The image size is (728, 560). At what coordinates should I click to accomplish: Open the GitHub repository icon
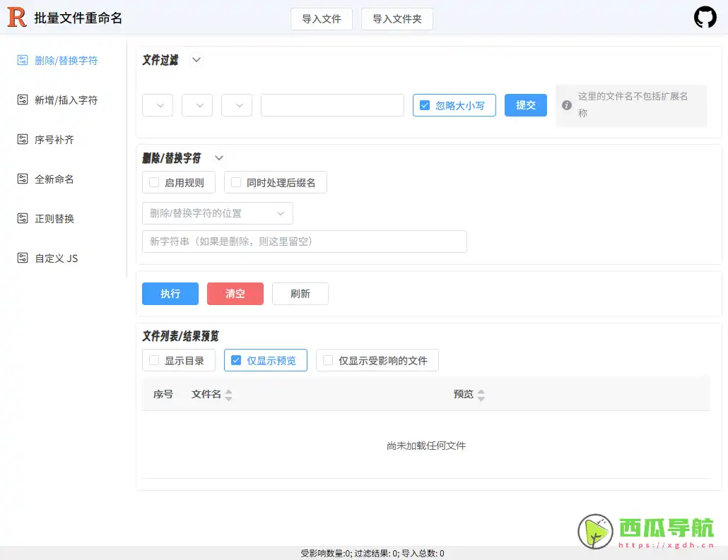[x=705, y=18]
